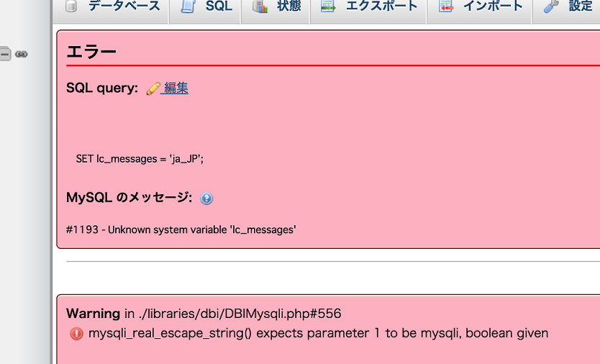This screenshot has width=600, height=364.
Task: Click the SQL query: label
Action: pos(101,88)
